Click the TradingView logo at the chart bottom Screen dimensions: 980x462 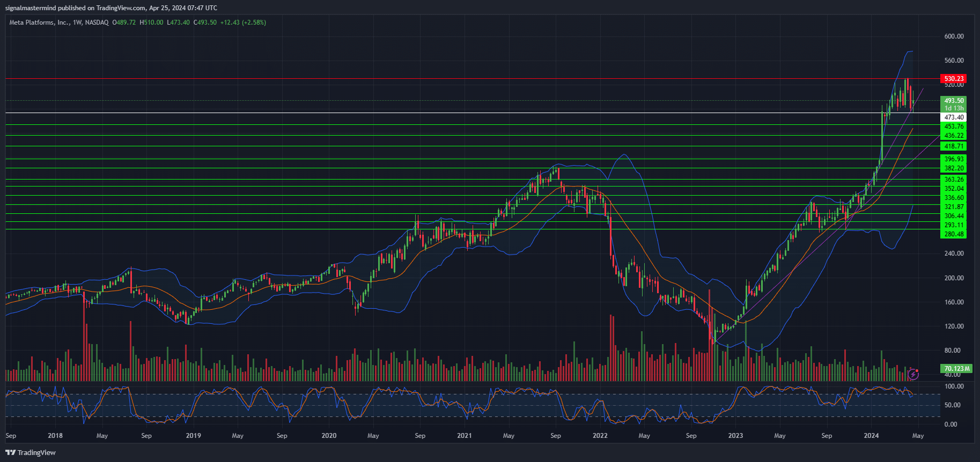click(x=31, y=452)
